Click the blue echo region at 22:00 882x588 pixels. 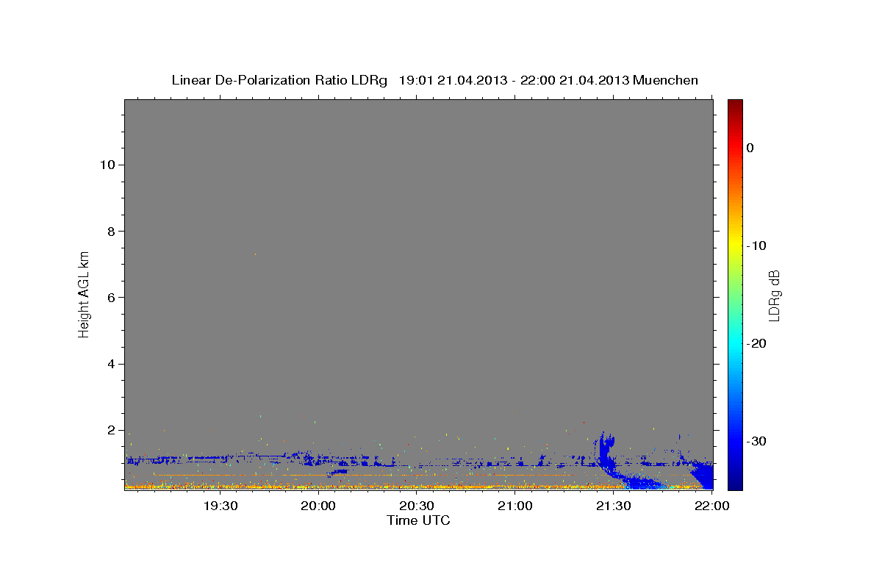(x=703, y=476)
